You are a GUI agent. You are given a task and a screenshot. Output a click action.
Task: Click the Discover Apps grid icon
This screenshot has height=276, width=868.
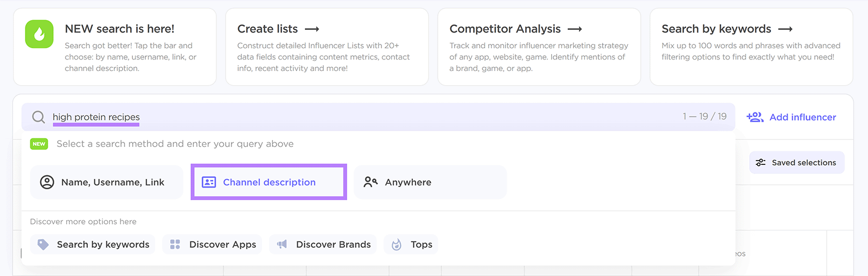point(175,245)
